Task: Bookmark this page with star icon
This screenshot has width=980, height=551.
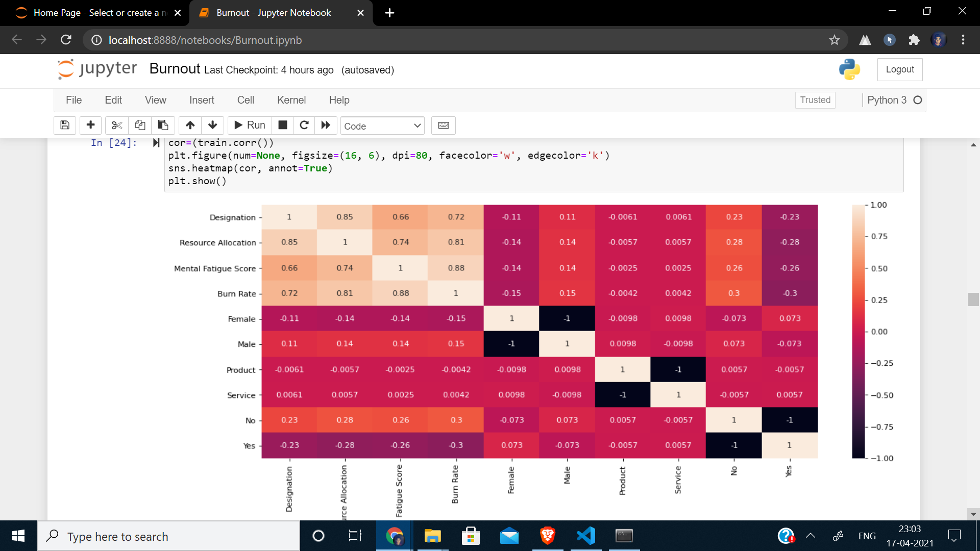Action: tap(834, 40)
